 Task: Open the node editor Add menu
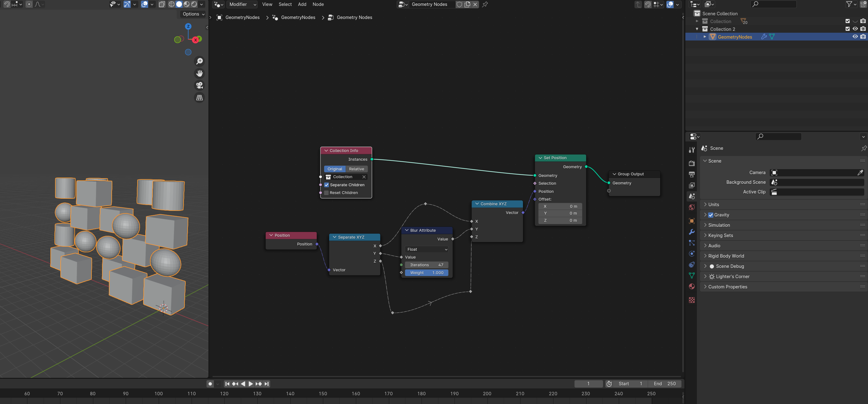click(x=302, y=4)
